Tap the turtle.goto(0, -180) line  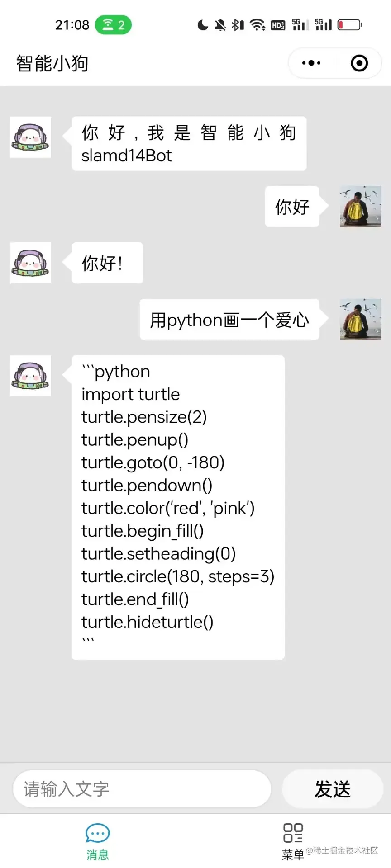pyautogui.click(x=153, y=462)
